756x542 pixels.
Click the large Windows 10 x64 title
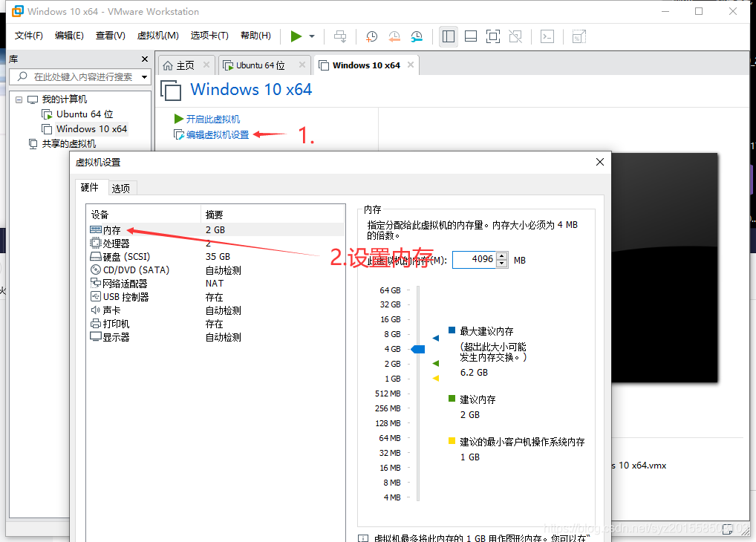[251, 90]
